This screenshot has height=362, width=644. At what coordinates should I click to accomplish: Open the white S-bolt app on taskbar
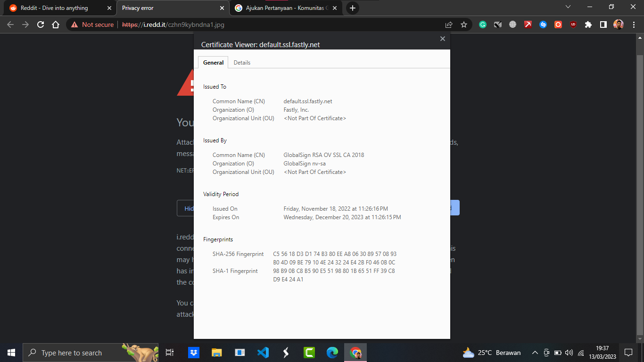[286, 353]
